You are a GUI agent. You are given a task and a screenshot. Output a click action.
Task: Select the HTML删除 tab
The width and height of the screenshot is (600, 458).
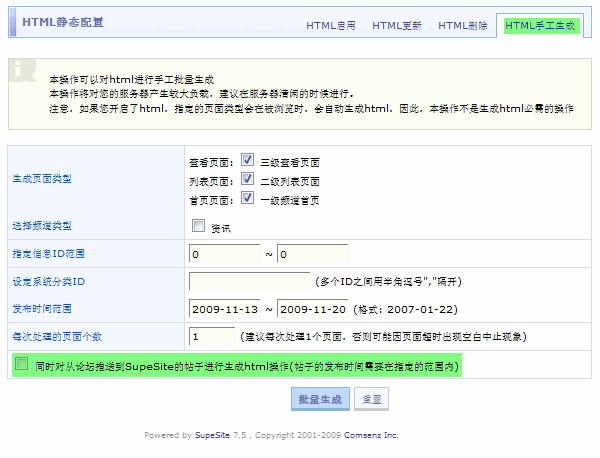point(463,25)
